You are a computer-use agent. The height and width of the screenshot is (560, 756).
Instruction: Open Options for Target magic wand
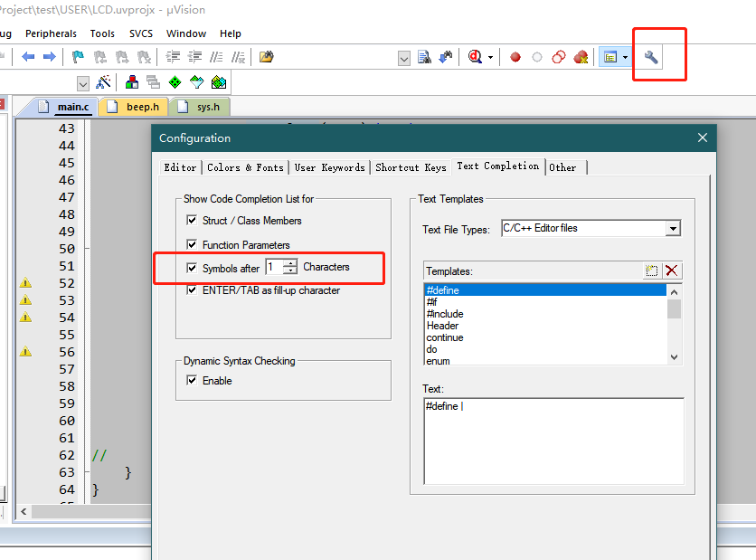coord(103,82)
